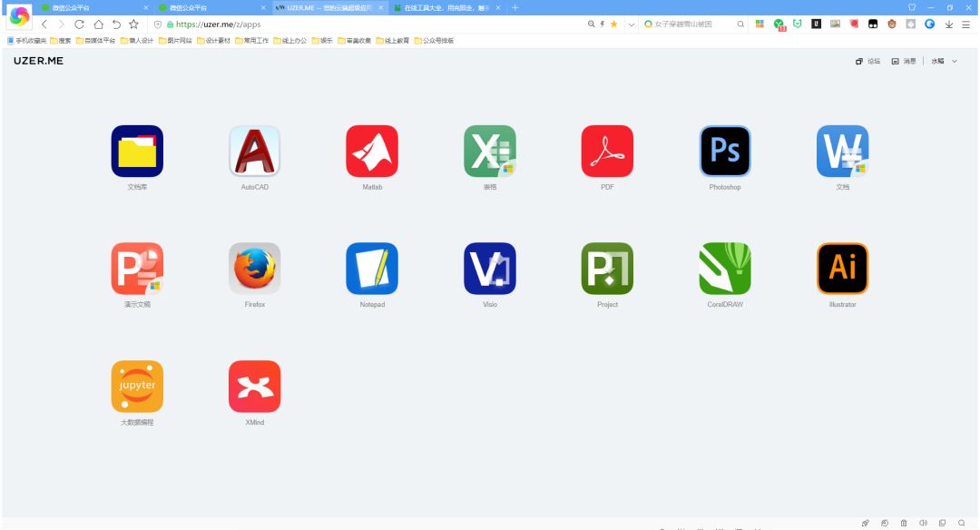Open the blue Word 文档 app
The height and width of the screenshot is (530, 980).
click(842, 152)
